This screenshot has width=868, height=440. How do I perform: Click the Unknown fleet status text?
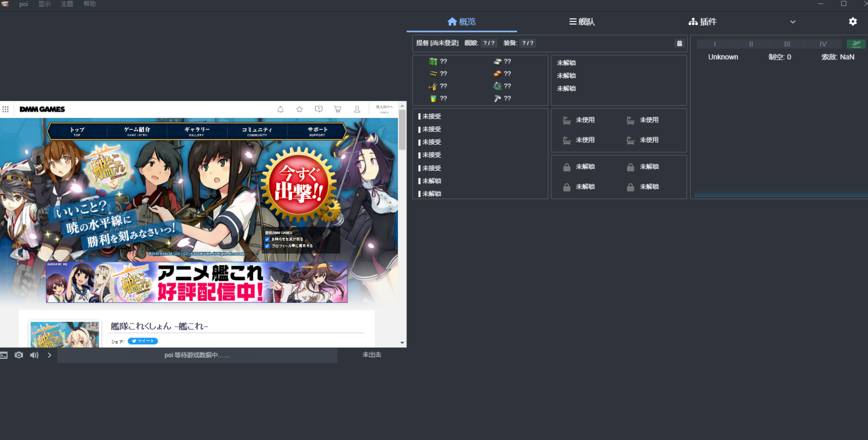(723, 57)
